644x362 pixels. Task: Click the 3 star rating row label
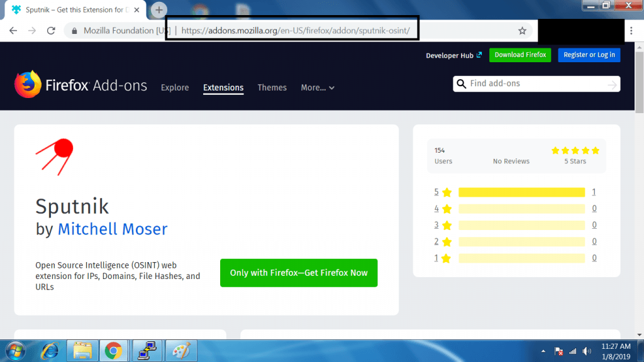point(443,225)
